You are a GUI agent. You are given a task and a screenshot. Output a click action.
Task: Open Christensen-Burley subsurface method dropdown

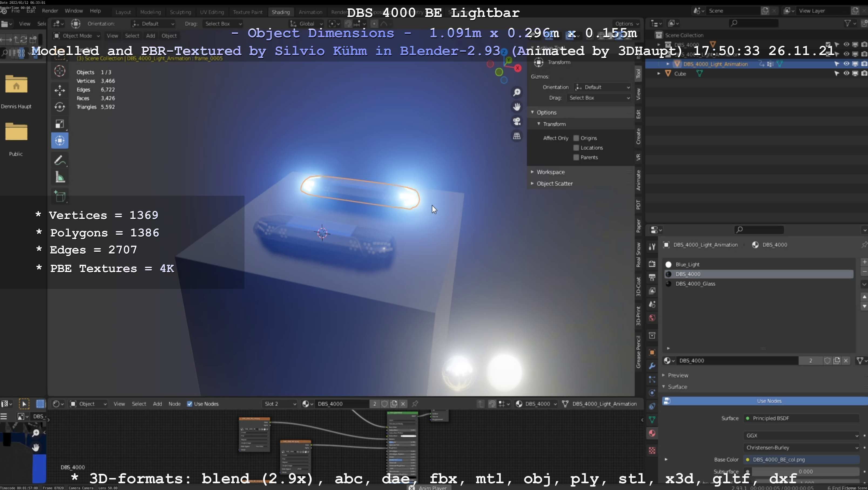801,448
